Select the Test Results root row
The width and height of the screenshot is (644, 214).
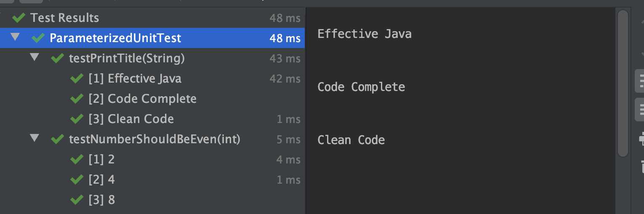[x=152, y=18]
